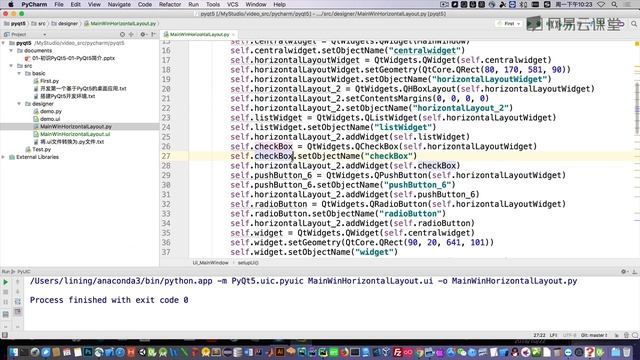The height and width of the screenshot is (360, 640).
Task: Collapse the designer folder
Action: [x=19, y=104]
